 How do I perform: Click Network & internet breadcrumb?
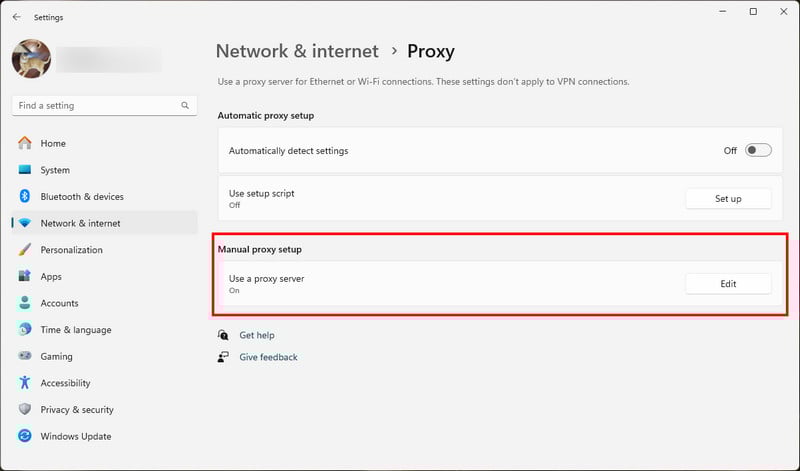(x=297, y=51)
